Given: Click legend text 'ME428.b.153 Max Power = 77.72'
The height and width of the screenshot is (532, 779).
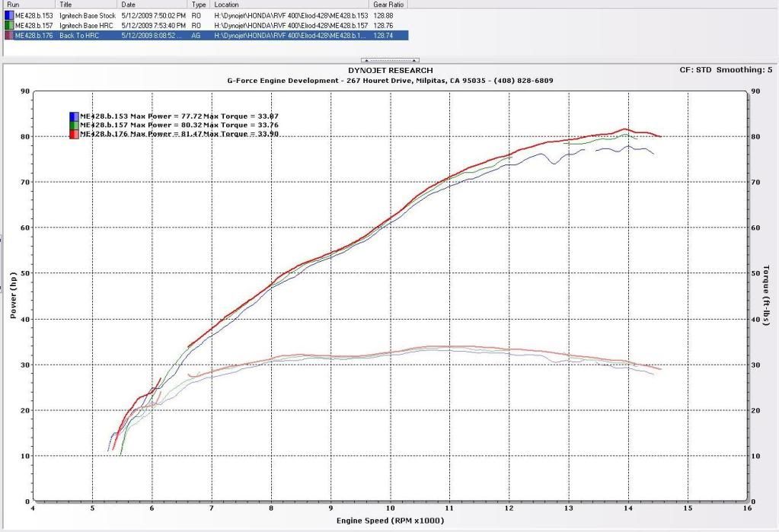Looking at the screenshot, I should click(141, 116).
